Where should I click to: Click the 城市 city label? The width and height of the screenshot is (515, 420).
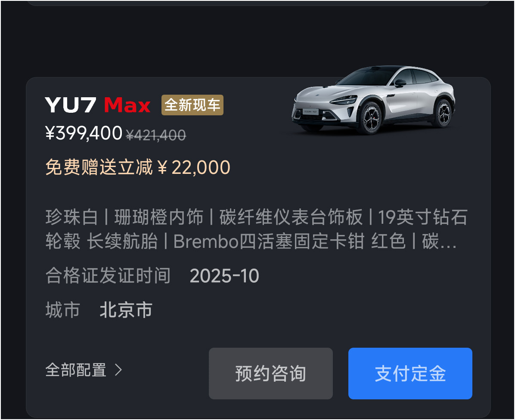coord(63,310)
